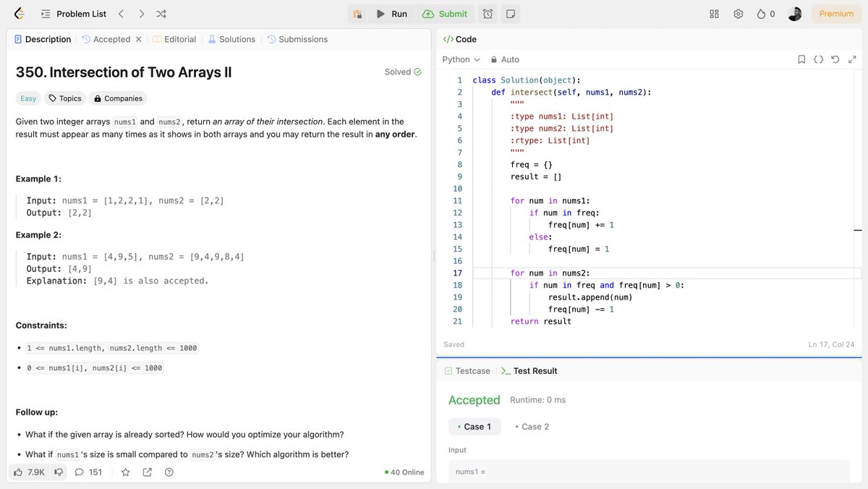Click the nums1 input field
868x489 pixels.
pos(649,472)
